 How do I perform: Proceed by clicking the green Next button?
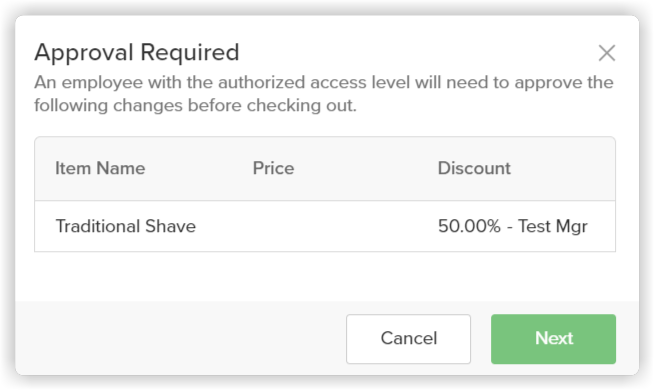coord(553,339)
